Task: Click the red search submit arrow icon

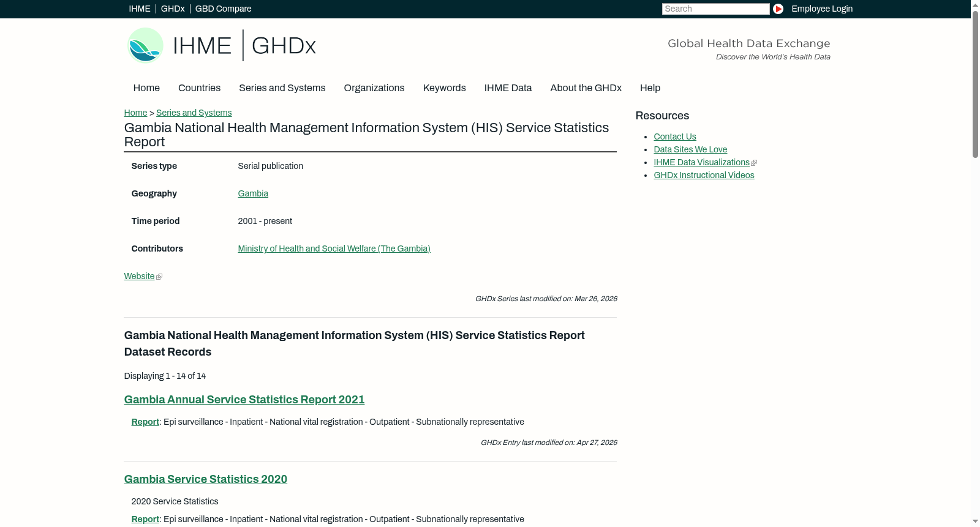Action: click(778, 9)
